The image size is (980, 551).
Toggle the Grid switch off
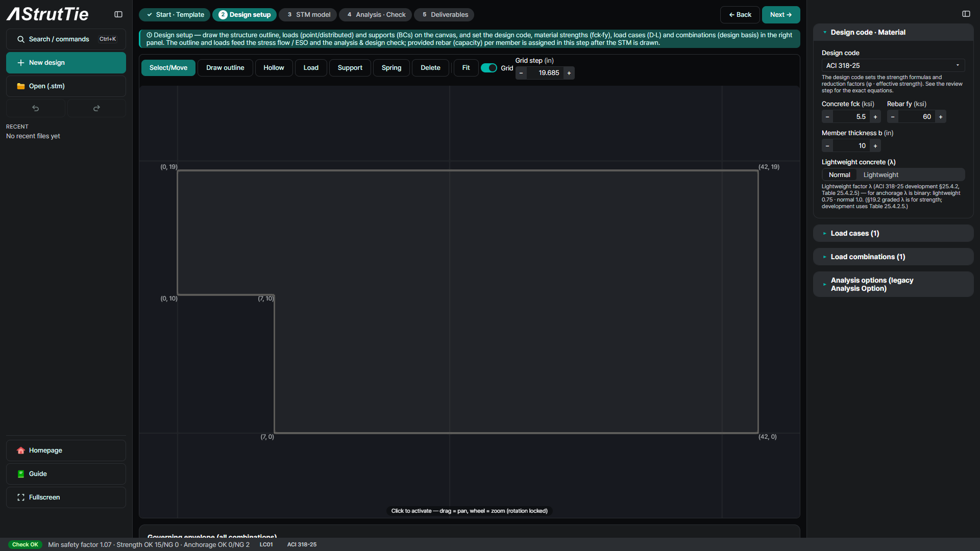489,68
